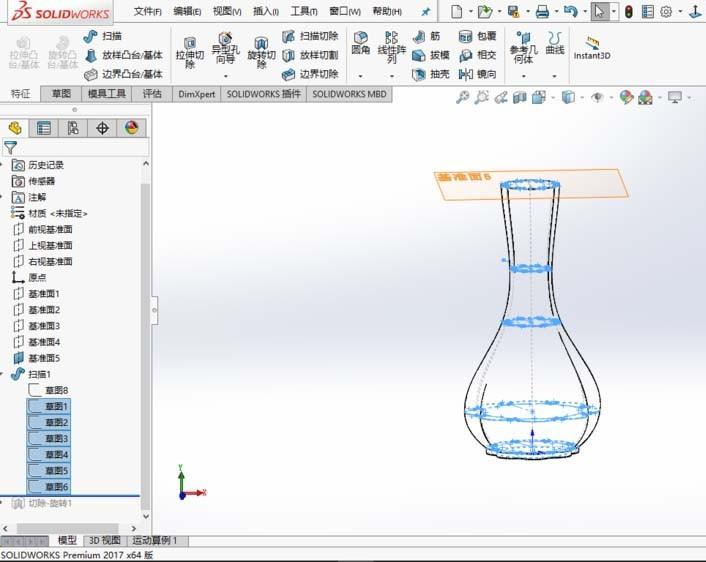Open the FeatureManager design tree tab
Screen dimensions: 706x562
coord(15,128)
